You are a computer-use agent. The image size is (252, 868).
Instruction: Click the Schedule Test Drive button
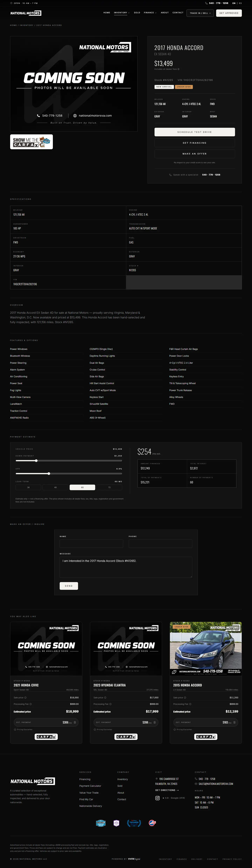(x=195, y=132)
